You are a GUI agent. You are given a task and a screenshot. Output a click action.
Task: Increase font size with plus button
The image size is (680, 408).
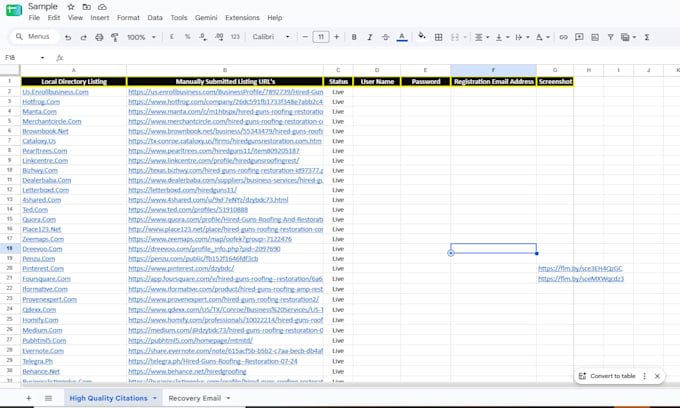(x=337, y=37)
